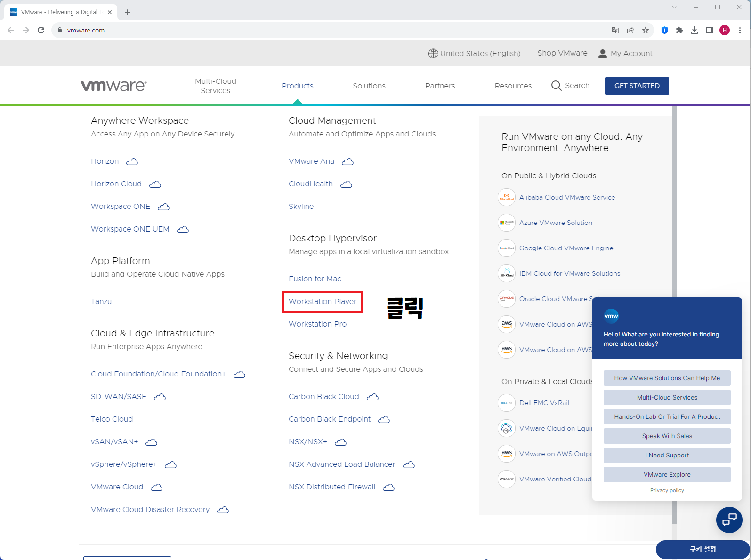Open VMware Cloud Disaster Recovery link

(x=150, y=510)
